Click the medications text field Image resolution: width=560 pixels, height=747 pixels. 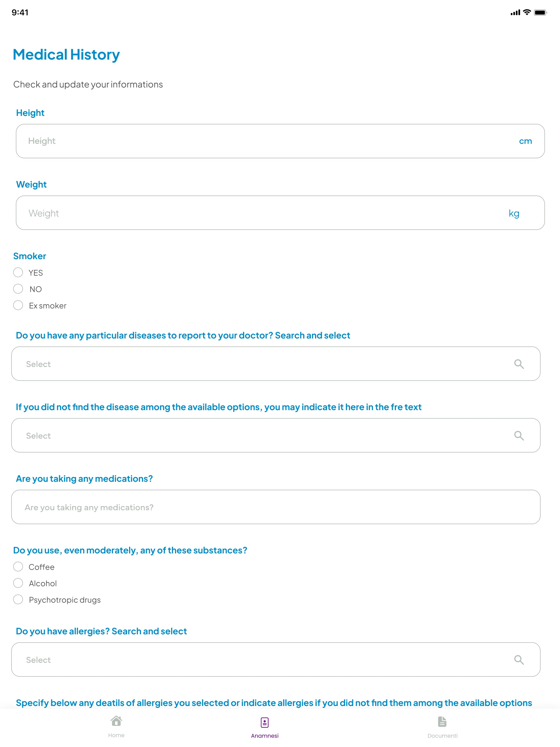pos(276,507)
